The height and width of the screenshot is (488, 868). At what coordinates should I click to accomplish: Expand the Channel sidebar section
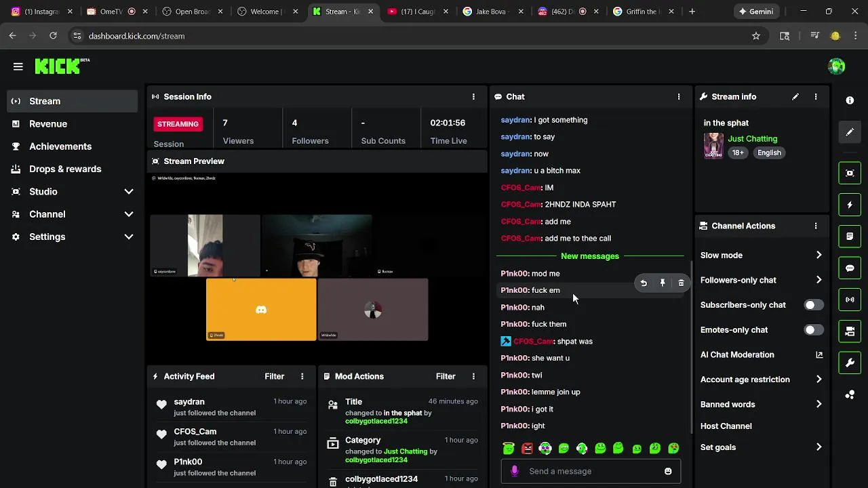click(129, 214)
